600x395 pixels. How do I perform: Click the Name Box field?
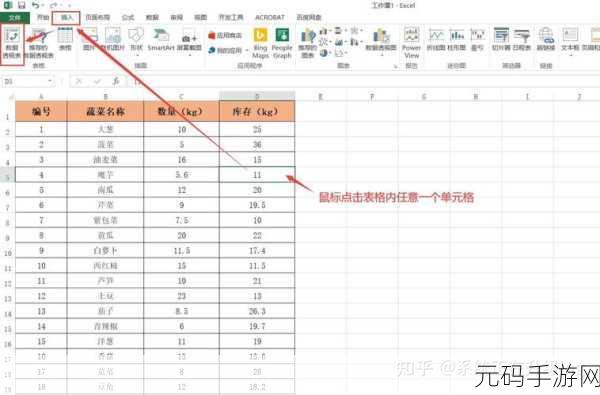click(x=25, y=82)
